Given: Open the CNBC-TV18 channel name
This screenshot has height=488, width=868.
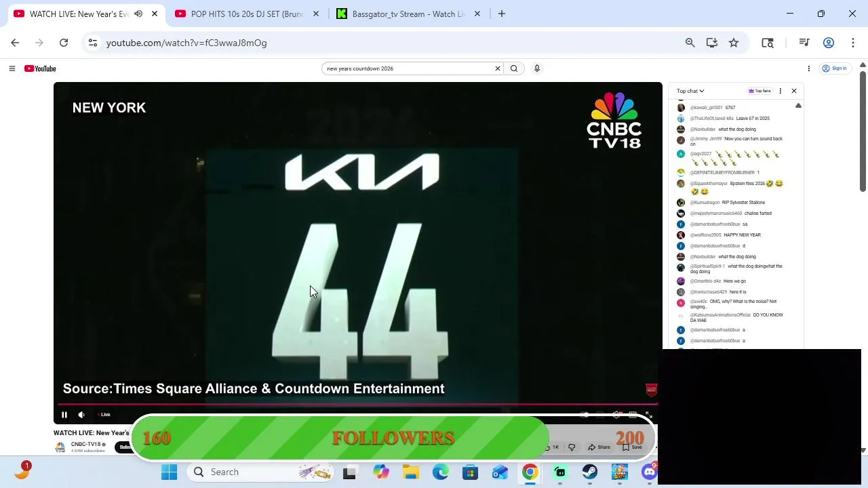Looking at the screenshot, I should click(x=85, y=445).
